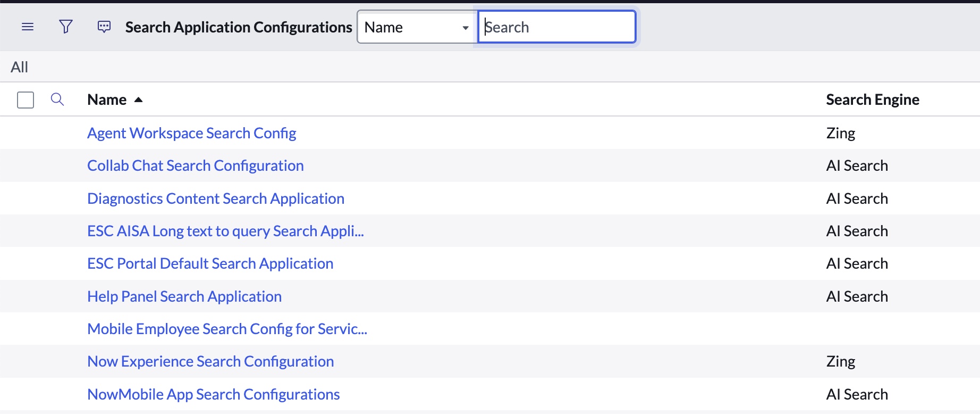
Task: Open Collab Chat Search Configuration
Action: point(195,165)
